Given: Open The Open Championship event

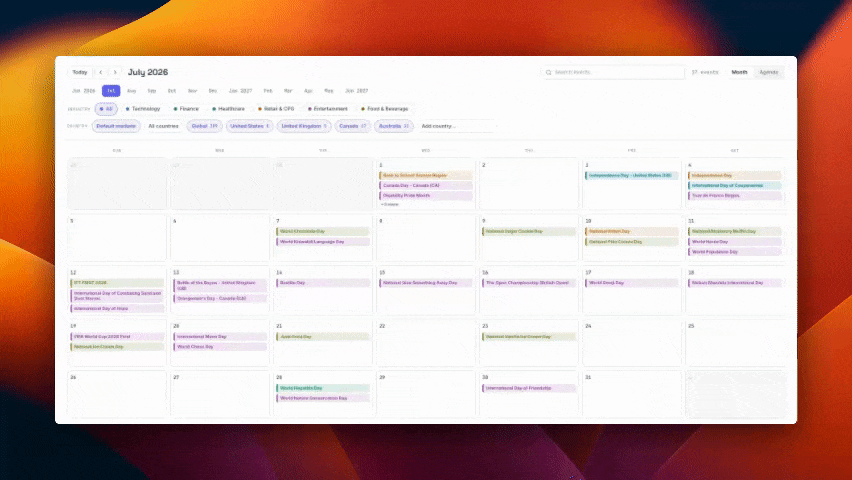Looking at the screenshot, I should 529,283.
